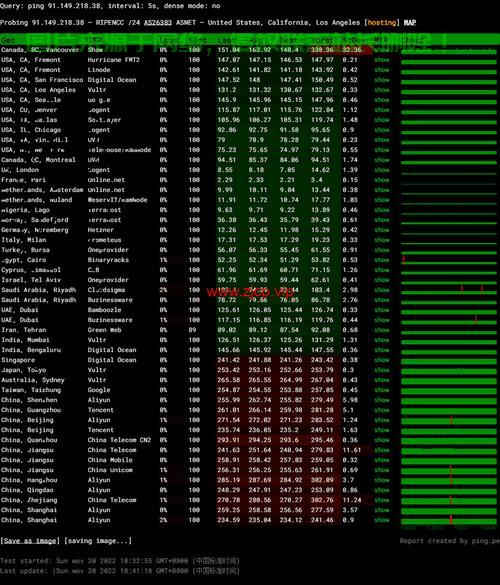Show MTR for Japan Tokyo Vultr row
Image resolution: width=500 pixels, height=585 pixels.
tap(382, 370)
